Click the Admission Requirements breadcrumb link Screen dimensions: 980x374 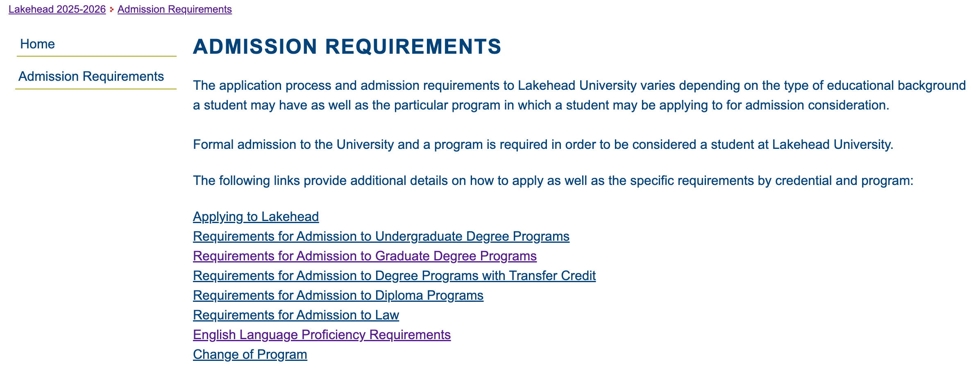click(x=175, y=9)
